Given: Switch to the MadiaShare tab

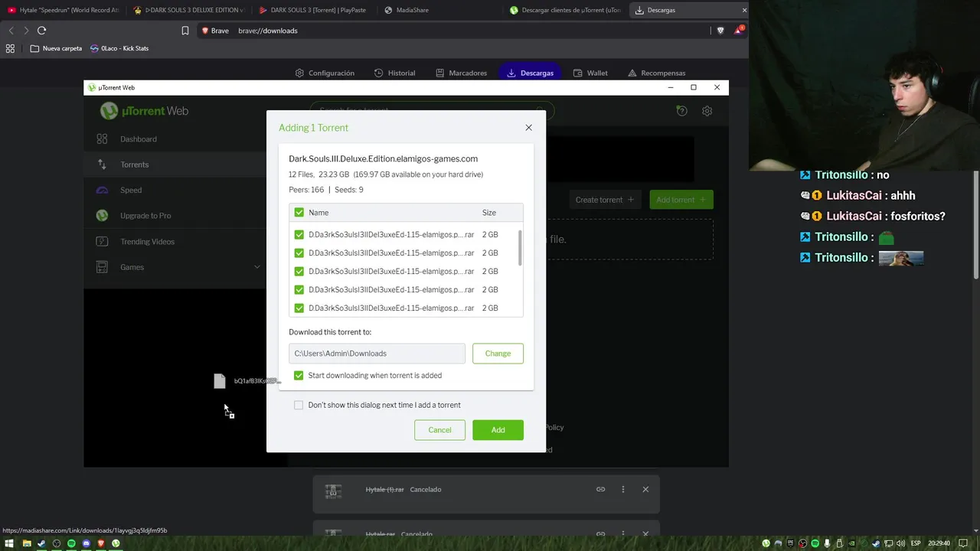Looking at the screenshot, I should pyautogui.click(x=440, y=10).
